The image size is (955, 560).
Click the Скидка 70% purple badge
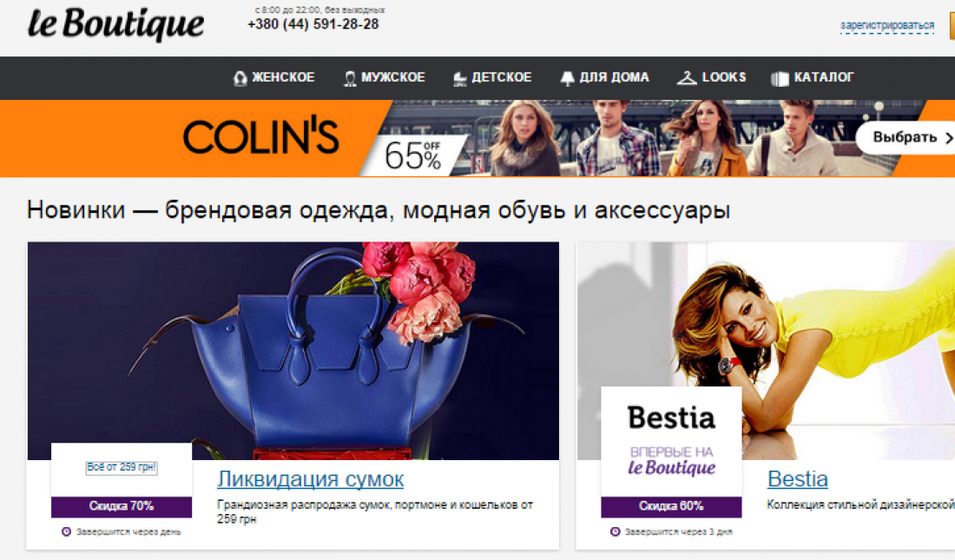(122, 506)
